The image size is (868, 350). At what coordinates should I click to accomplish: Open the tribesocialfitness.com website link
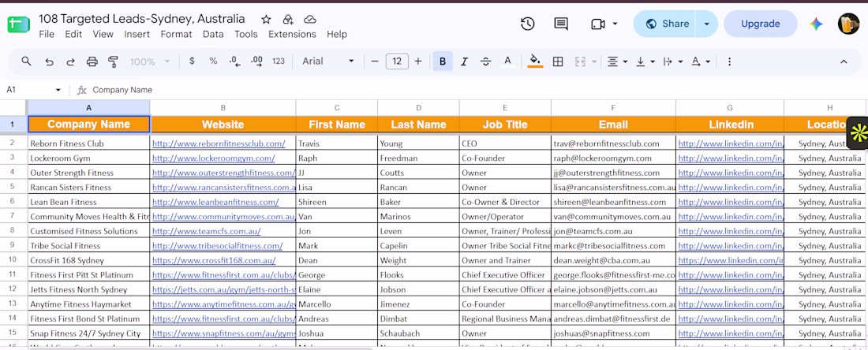pos(218,245)
